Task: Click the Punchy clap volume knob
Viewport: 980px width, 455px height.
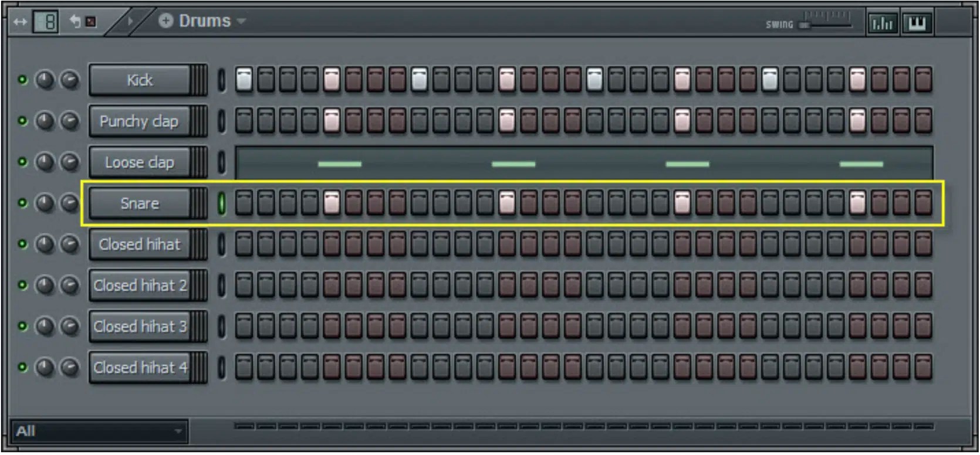Action: pyautogui.click(x=70, y=121)
